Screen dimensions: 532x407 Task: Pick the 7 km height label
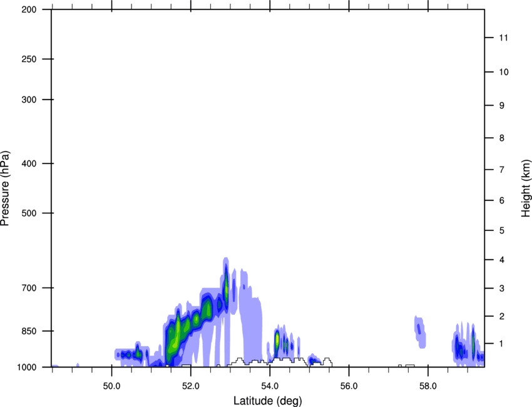[502, 170]
